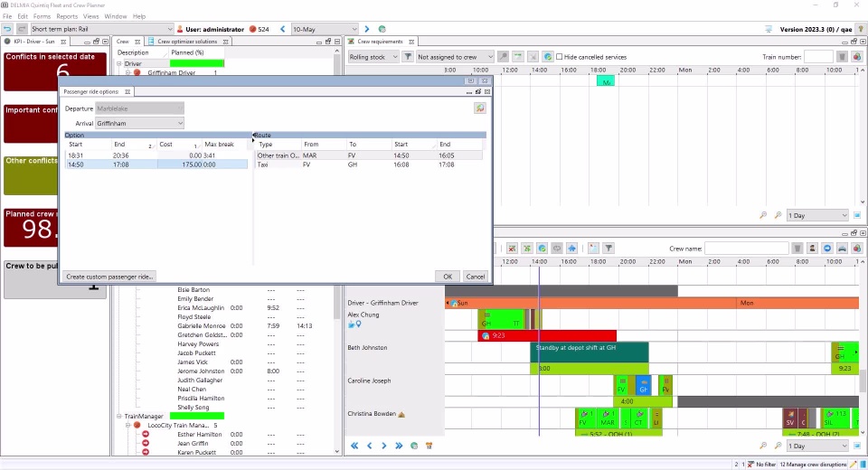Click the pencil icon in the status bar
868x470 pixels.
(854, 465)
